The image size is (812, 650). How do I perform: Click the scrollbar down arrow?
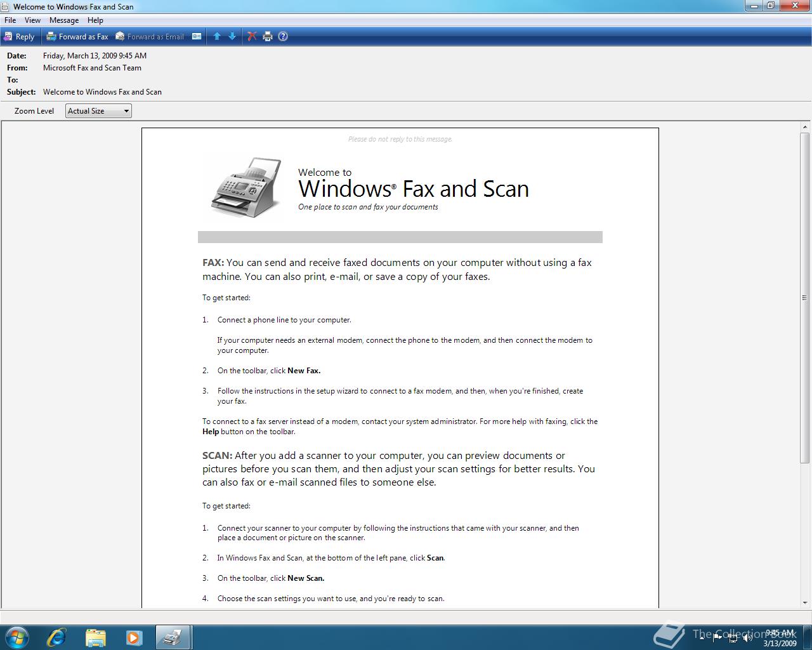(805, 602)
